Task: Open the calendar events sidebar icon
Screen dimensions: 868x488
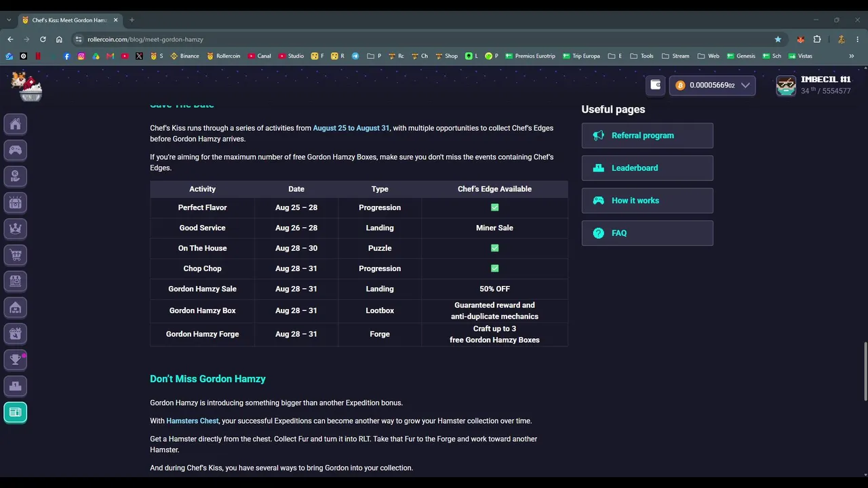Action: pos(16,202)
